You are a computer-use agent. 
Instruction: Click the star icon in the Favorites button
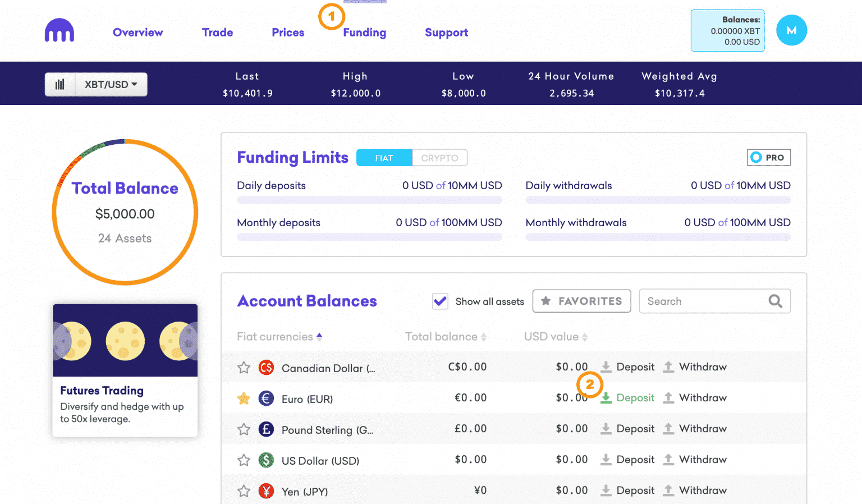[545, 301]
